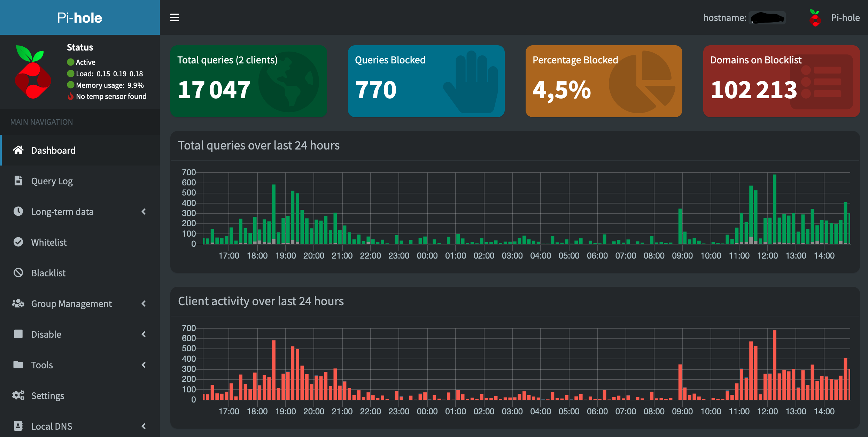Expand the Group Management submenu arrow
The width and height of the screenshot is (868, 437).
coord(144,304)
